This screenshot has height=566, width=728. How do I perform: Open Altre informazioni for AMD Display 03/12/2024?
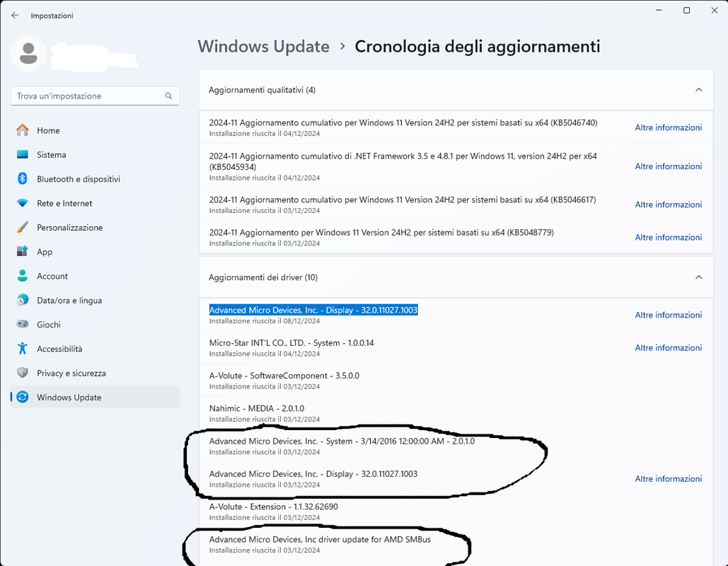point(668,479)
